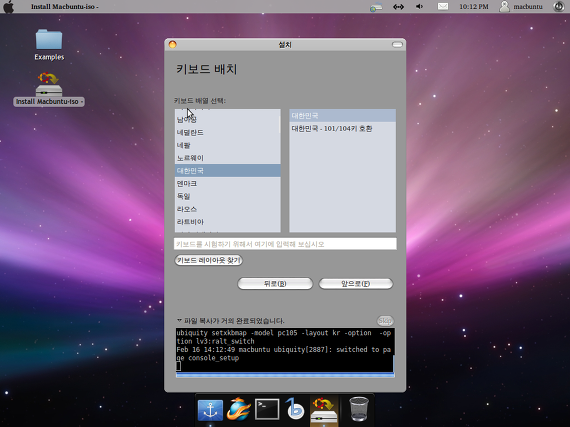
Task: Select 네덜란드 in the country list
Action: coord(228,132)
